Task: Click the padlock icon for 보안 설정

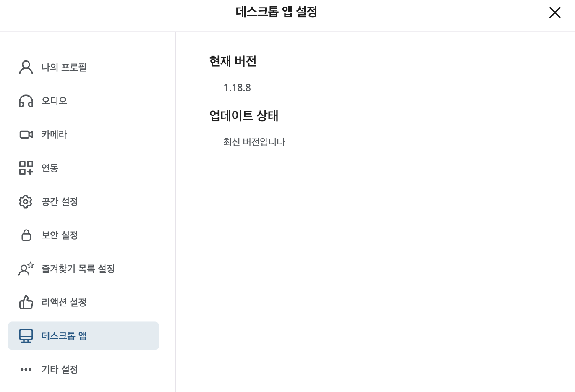Action: (x=26, y=235)
